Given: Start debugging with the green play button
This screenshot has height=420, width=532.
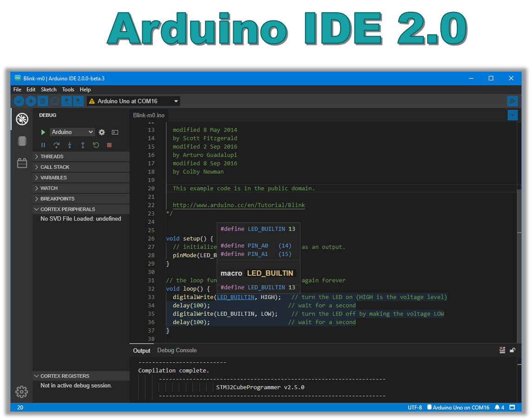Looking at the screenshot, I should point(43,132).
